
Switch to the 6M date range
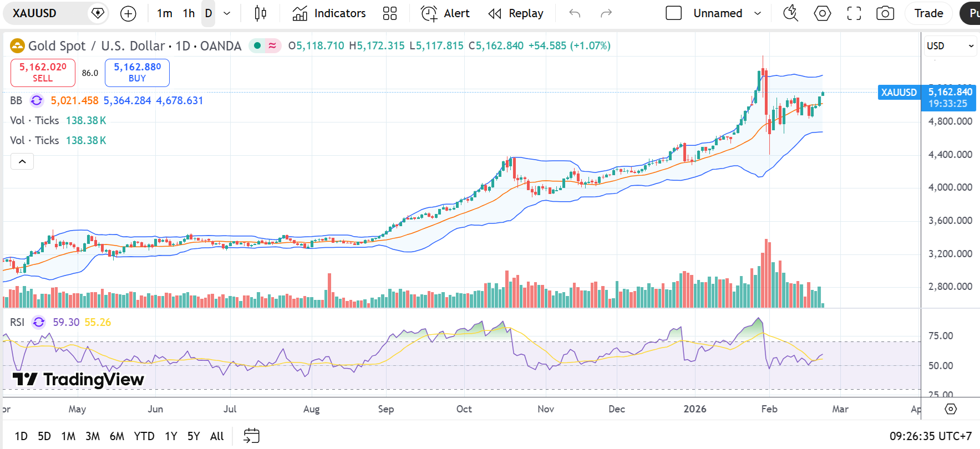[x=116, y=436]
